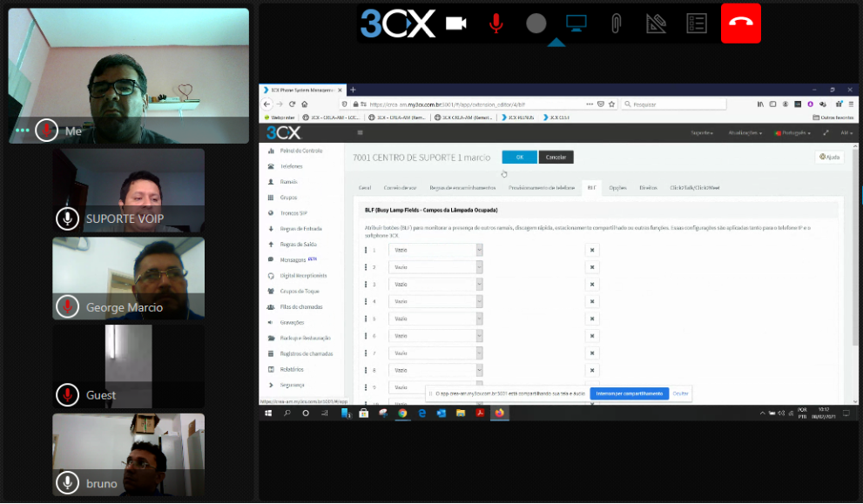863x504 pixels.
Task: Switch to the Geral tab
Action: pyautogui.click(x=365, y=188)
